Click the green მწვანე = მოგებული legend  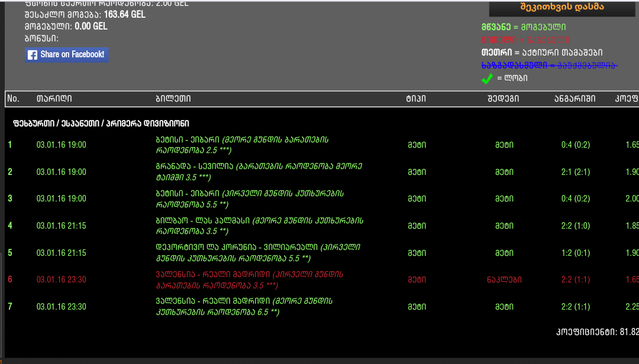pos(523,27)
